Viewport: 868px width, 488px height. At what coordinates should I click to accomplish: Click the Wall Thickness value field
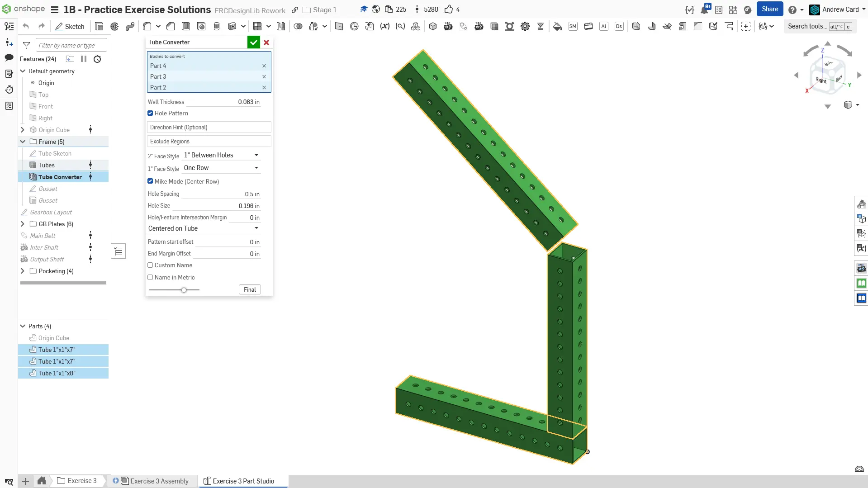pyautogui.click(x=226, y=102)
